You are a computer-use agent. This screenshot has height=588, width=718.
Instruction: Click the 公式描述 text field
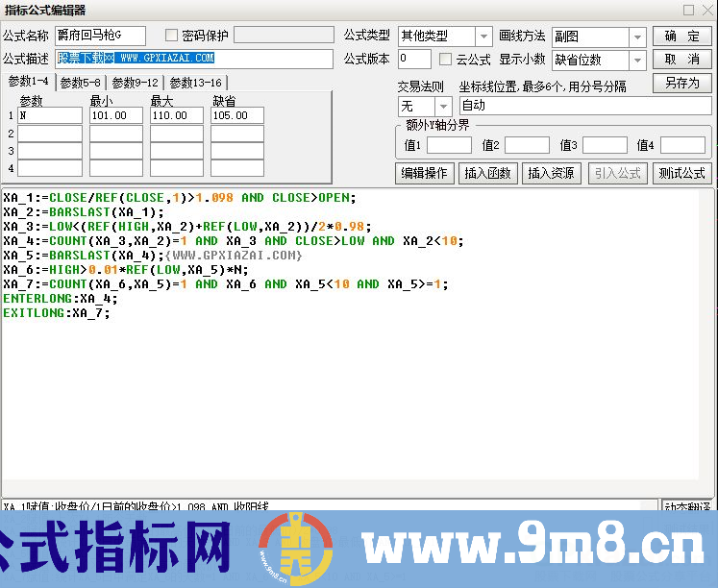pos(194,59)
